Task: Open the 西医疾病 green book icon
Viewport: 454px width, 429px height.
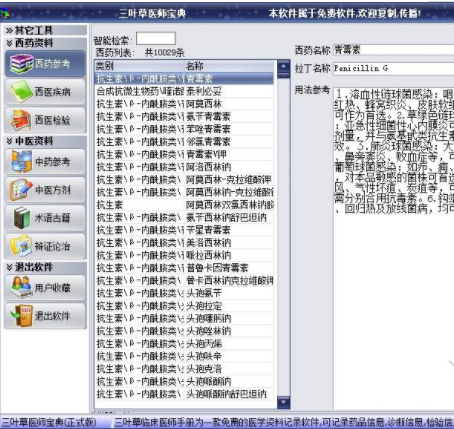Action: pos(21,91)
